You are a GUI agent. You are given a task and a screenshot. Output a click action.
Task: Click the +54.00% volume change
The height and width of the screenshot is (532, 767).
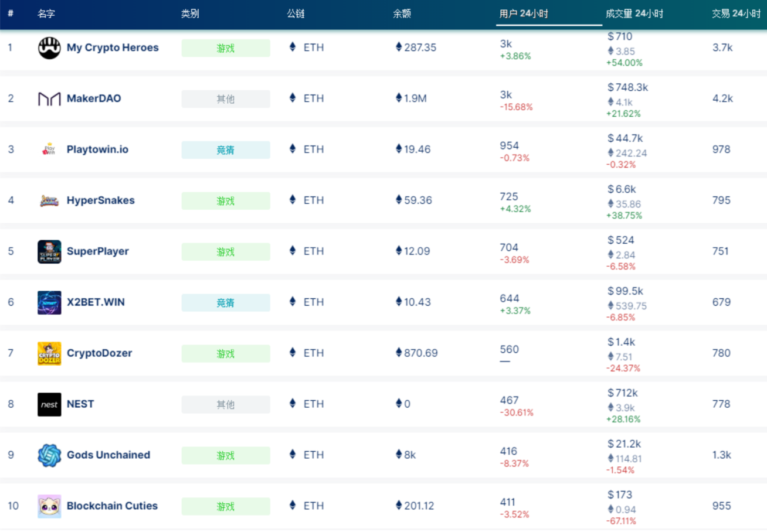pyautogui.click(x=624, y=63)
